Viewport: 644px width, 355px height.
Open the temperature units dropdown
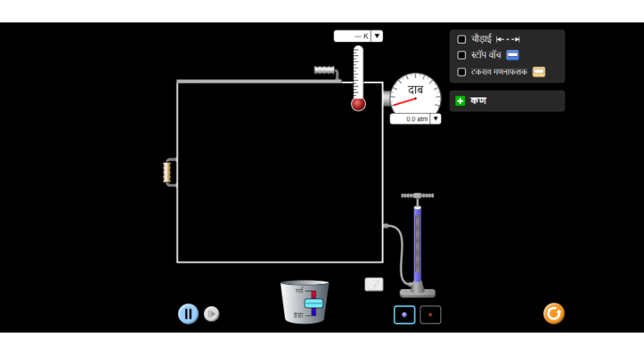376,36
